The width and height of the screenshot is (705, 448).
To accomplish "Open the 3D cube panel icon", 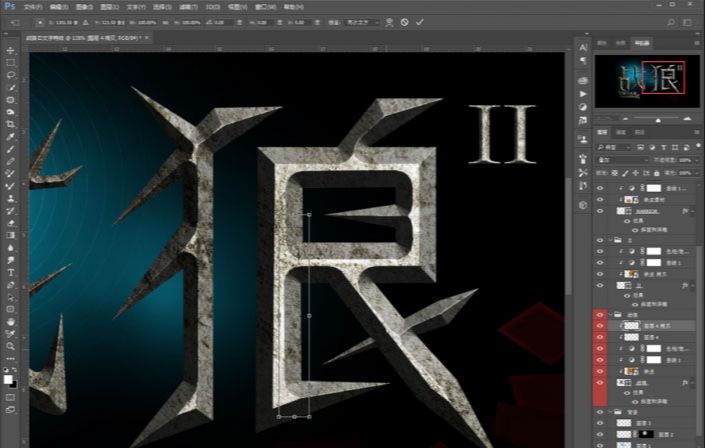I will click(x=583, y=205).
